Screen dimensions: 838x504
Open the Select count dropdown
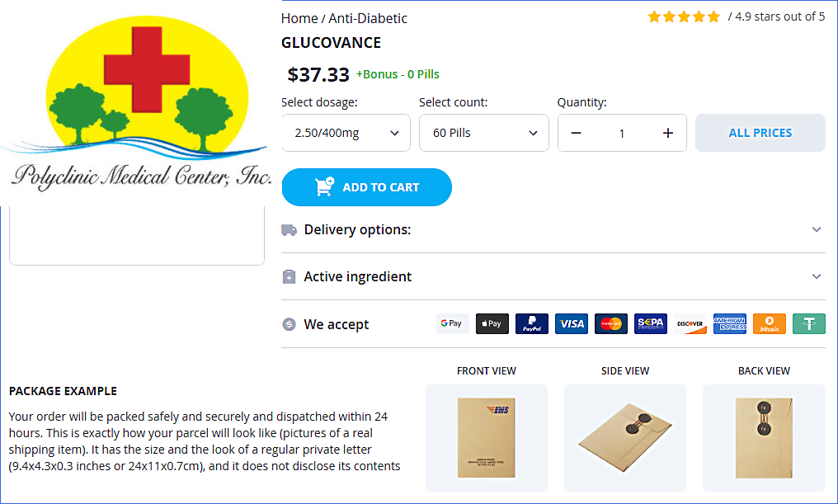(x=483, y=133)
